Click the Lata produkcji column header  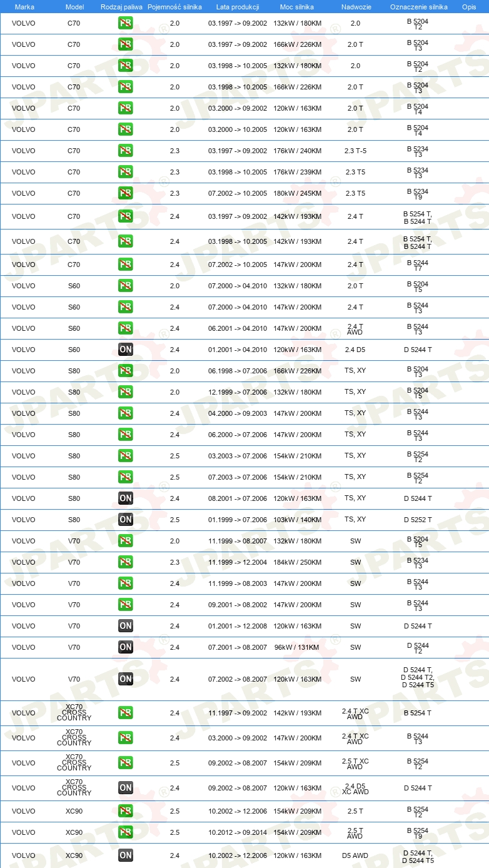[238, 7]
